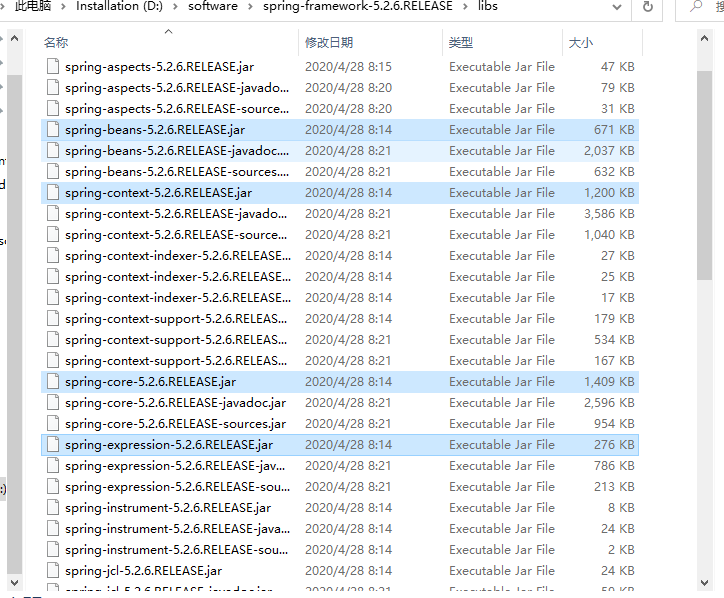Select the 167 KB spring-context-support file
Image resolution: width=724 pixels, height=598 pixels.
click(x=340, y=361)
